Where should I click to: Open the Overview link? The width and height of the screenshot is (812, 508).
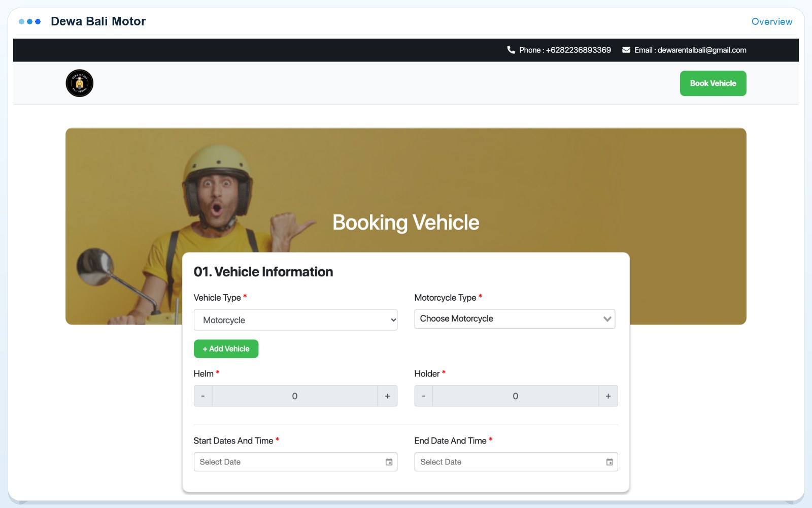coord(771,21)
